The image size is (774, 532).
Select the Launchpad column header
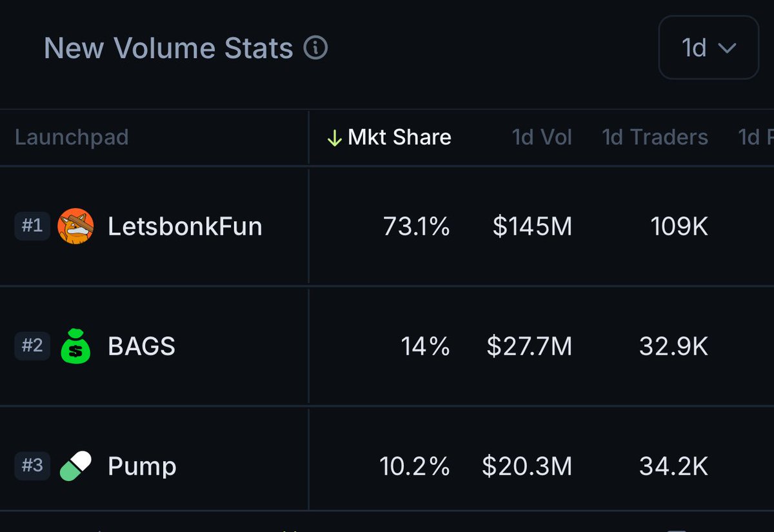(72, 137)
